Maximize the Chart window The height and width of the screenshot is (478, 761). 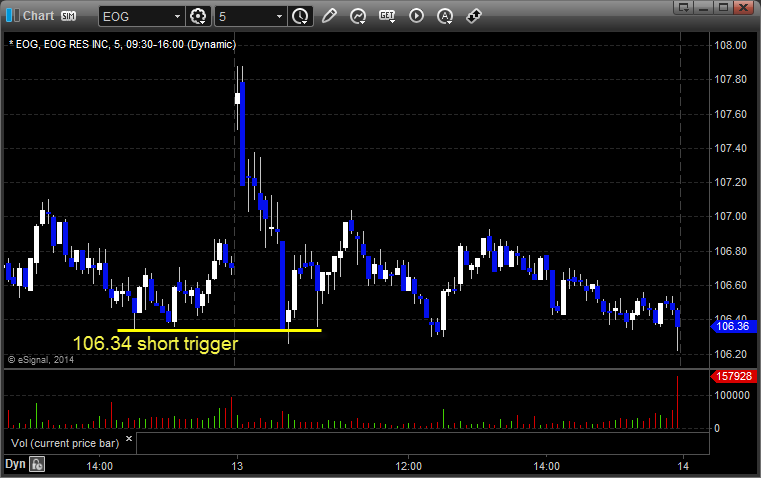[x=724, y=7]
